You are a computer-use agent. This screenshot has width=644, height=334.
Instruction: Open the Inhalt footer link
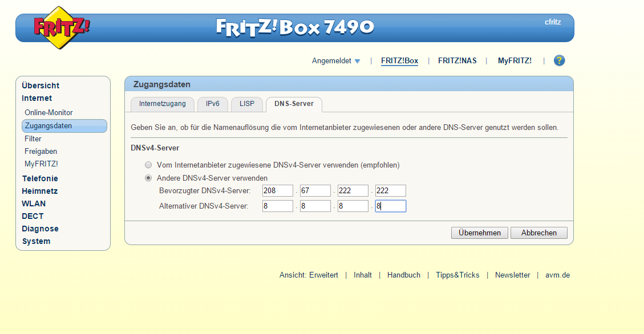coord(363,275)
